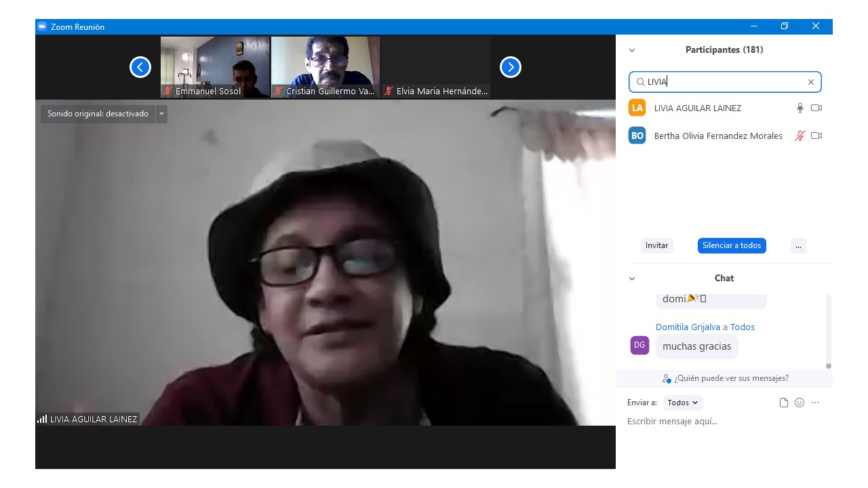Click the Escribir mensaje aquí field
868x488 pixels.
[724, 422]
